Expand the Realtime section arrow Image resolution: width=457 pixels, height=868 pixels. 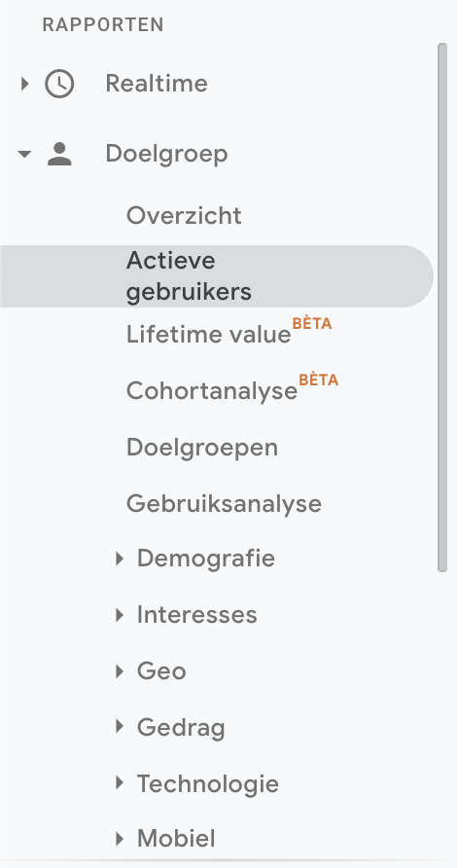pos(24,84)
